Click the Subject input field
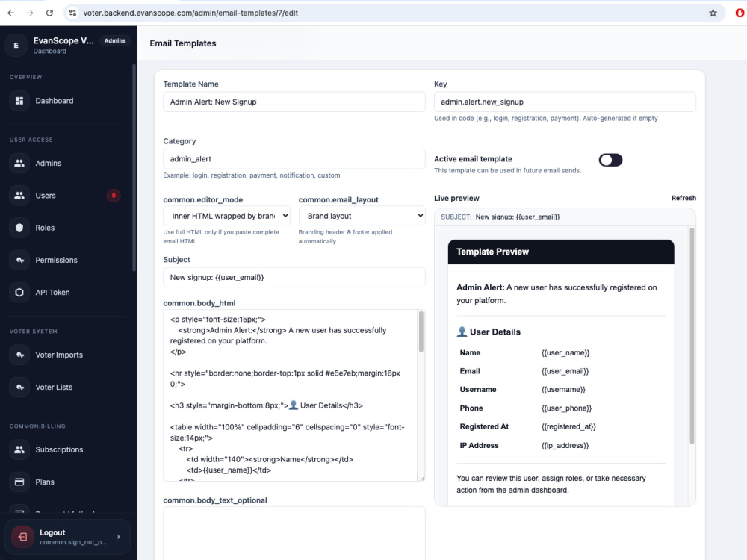747x560 pixels. [x=294, y=277]
